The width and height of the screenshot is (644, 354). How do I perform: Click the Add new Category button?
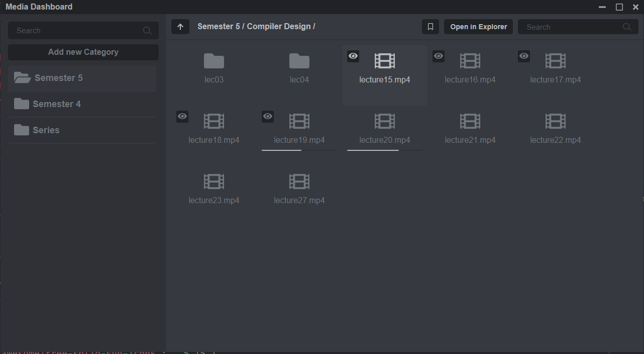pyautogui.click(x=83, y=52)
